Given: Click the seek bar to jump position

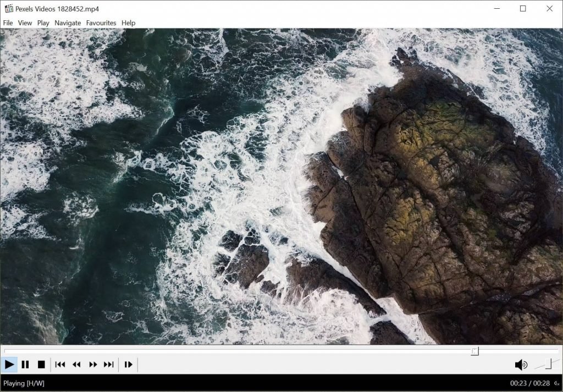Looking at the screenshot, I should [x=275, y=351].
